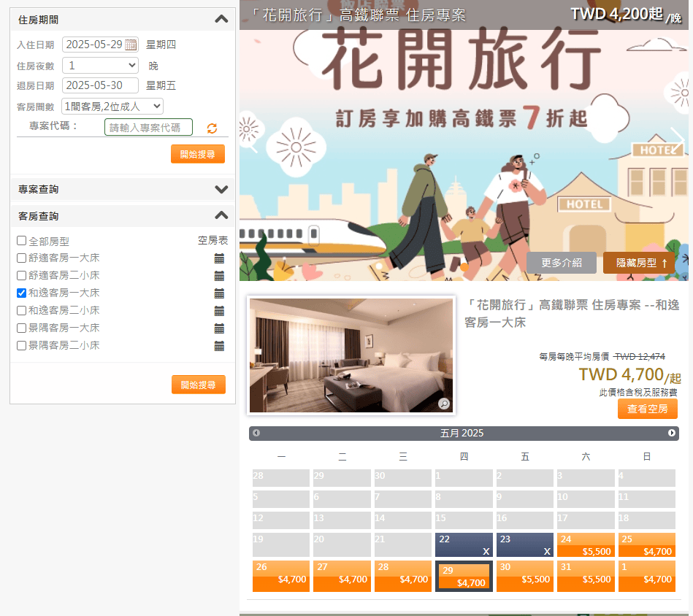The image size is (693, 616).
Task: Collapse the 住房期間 section
Action: [221, 19]
